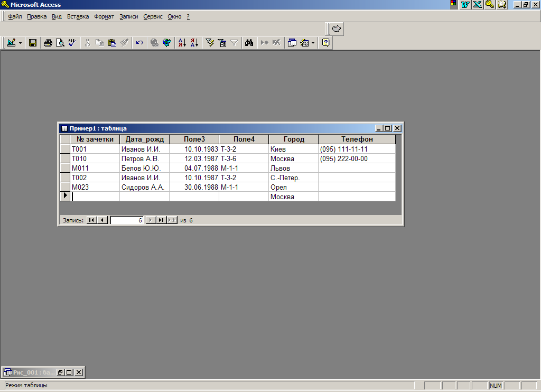Open the Вставка menu
The image size is (541, 392).
(x=78, y=16)
